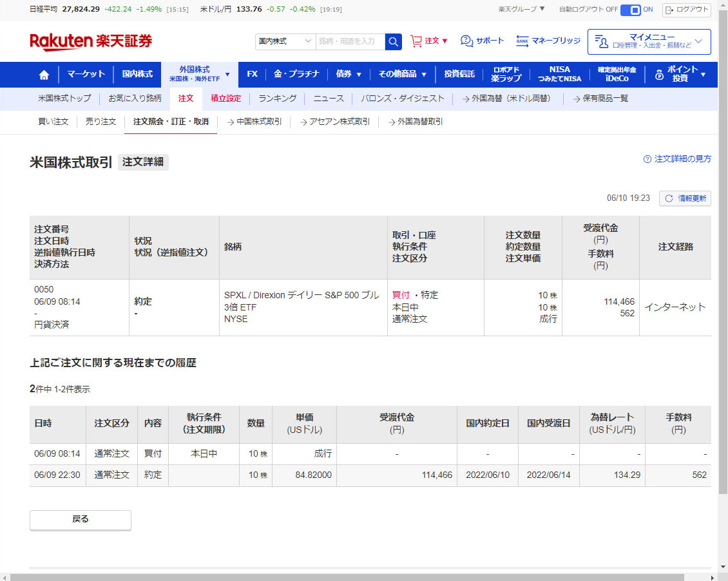Click the magnifier search button

pos(393,41)
